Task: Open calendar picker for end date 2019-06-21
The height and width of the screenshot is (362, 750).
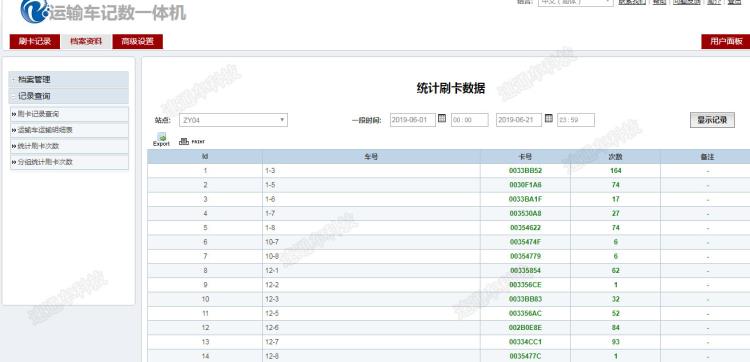Action: (549, 118)
